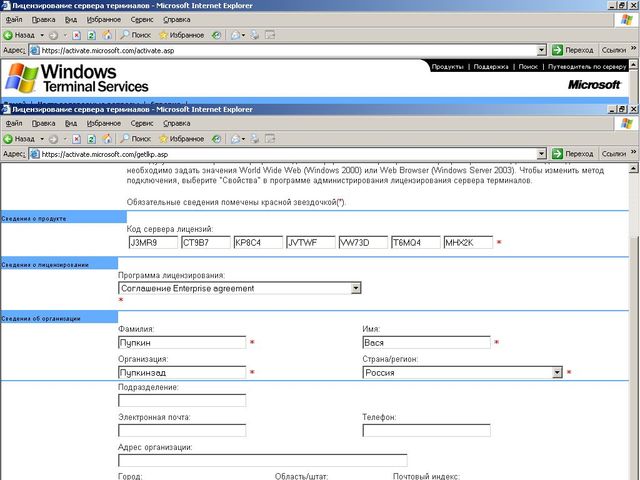Click Mail icon in background window toolbar
640x480 pixels.
tap(236, 35)
